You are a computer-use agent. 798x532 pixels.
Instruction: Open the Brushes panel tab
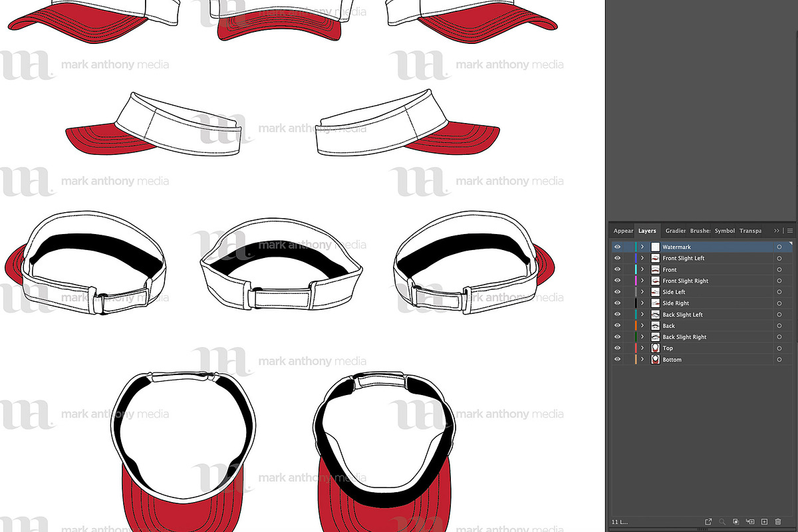(x=699, y=231)
